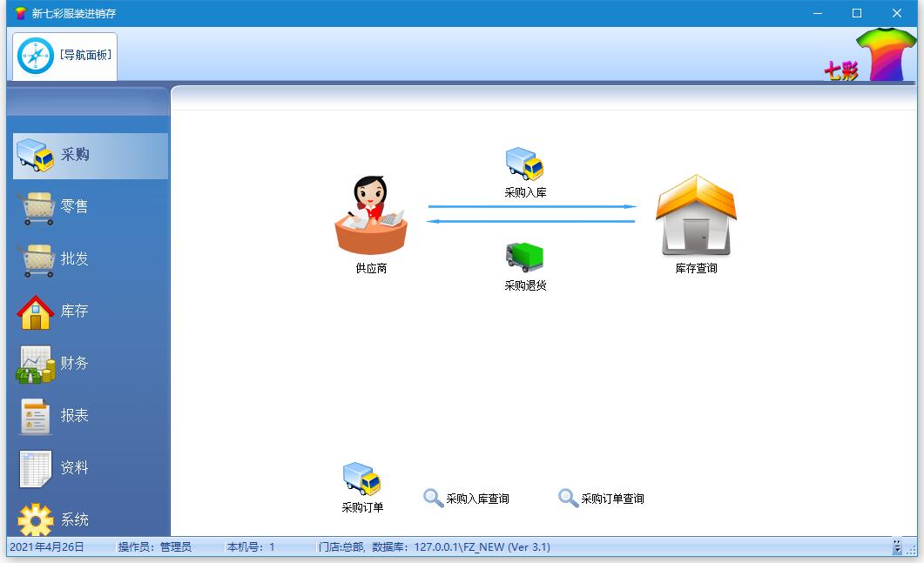Click the 系统 label in sidebar
Image resolution: width=924 pixels, height=563 pixels.
(75, 519)
